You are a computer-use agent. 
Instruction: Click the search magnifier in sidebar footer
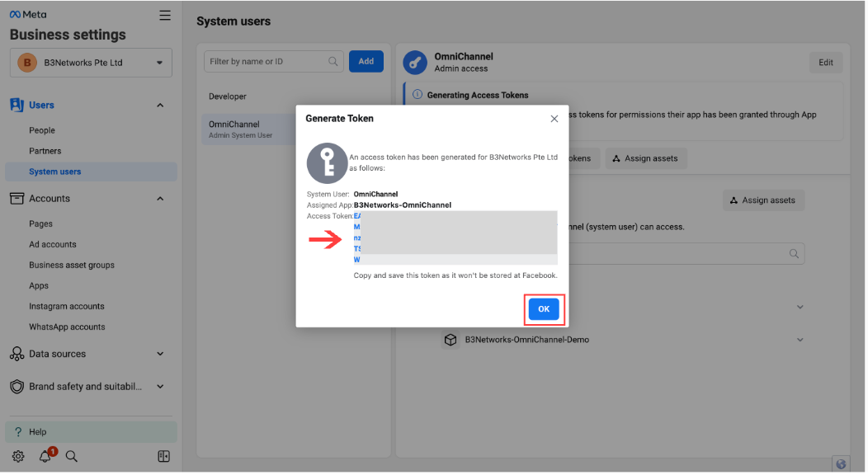click(72, 456)
